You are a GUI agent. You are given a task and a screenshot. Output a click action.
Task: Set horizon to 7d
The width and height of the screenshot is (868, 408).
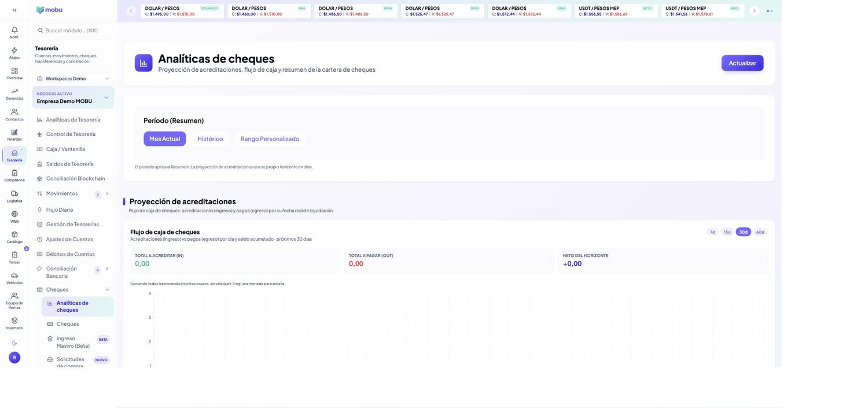click(x=712, y=232)
